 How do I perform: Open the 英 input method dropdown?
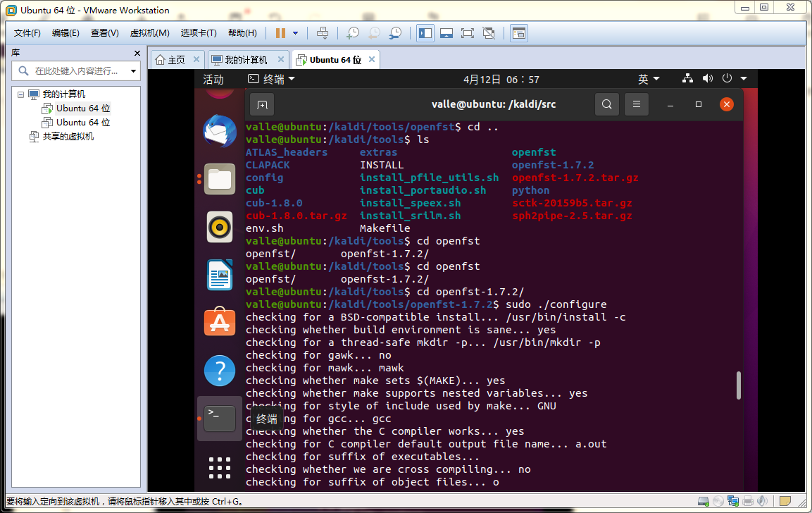(x=649, y=80)
